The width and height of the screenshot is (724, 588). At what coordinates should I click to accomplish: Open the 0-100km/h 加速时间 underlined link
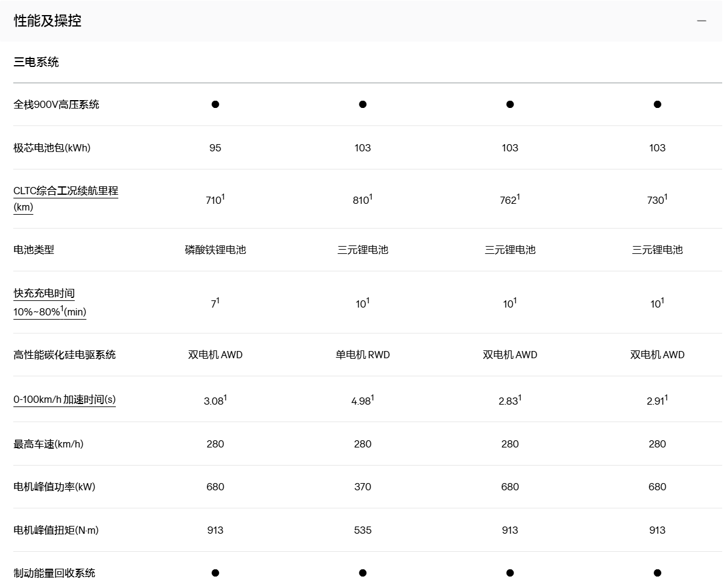click(x=65, y=399)
